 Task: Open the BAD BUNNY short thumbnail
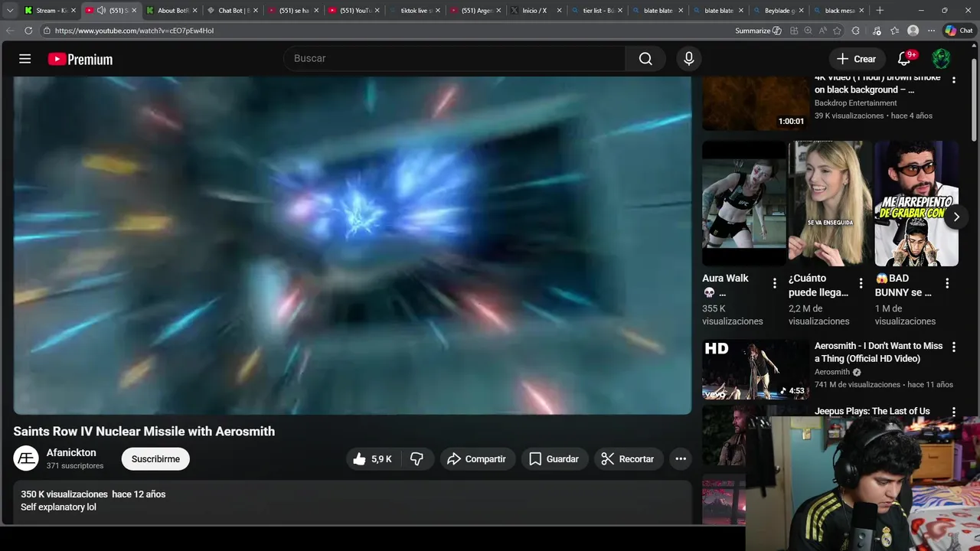pos(916,204)
